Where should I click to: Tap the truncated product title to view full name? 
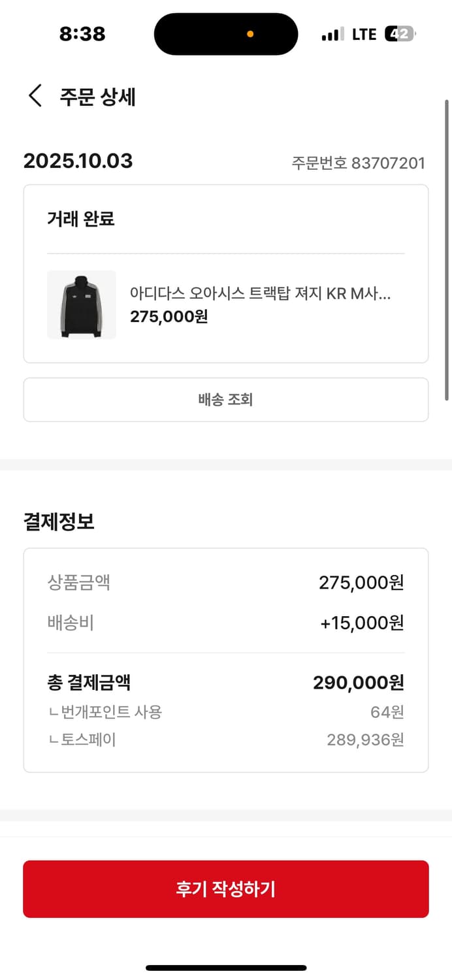[259, 294]
